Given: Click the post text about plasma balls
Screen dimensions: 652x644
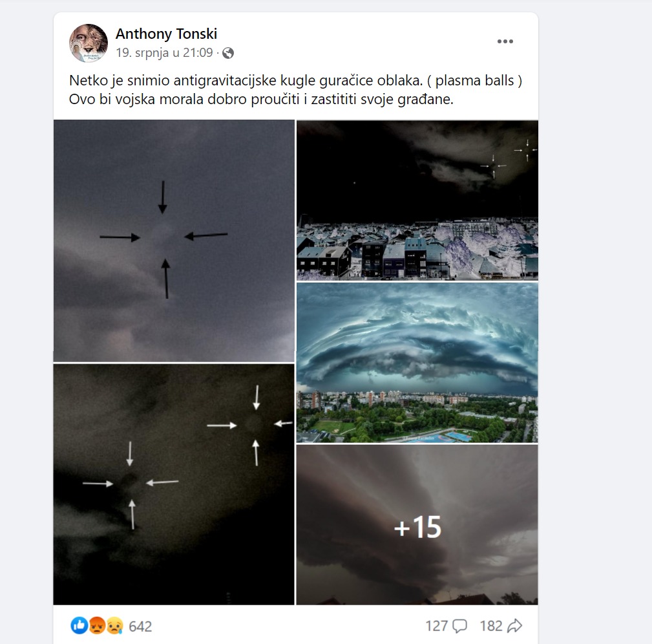Looking at the screenshot, I should pyautogui.click(x=295, y=80).
